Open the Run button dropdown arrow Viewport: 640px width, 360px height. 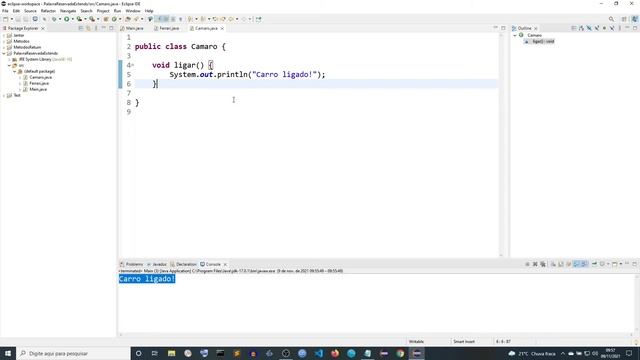[73, 19]
